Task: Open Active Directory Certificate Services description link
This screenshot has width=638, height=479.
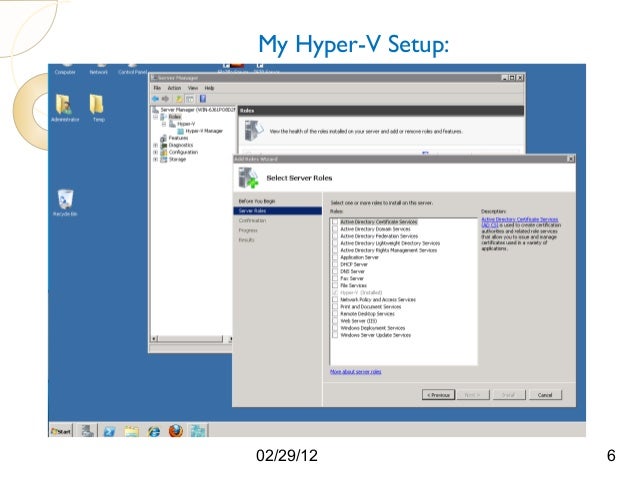Action: click(520, 222)
